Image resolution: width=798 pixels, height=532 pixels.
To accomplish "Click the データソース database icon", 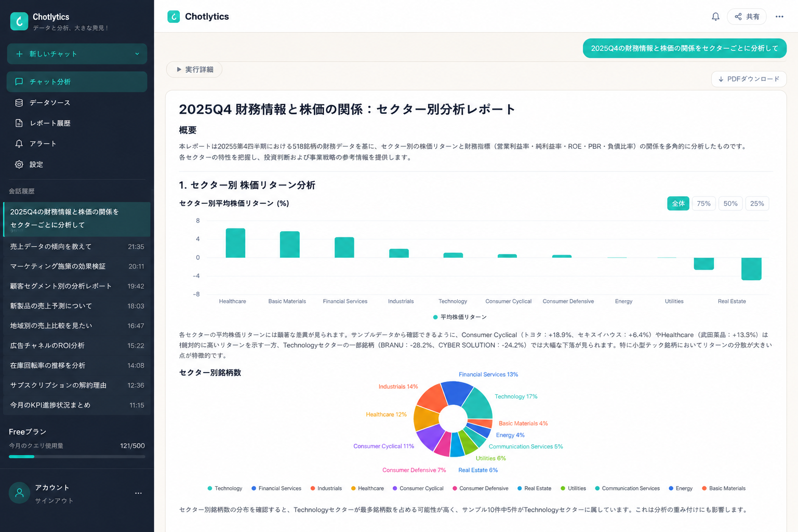I will click(19, 103).
